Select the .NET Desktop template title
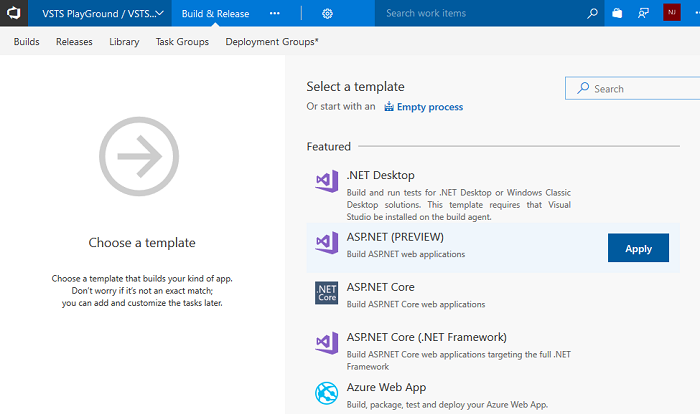The height and width of the screenshot is (414, 700). [380, 175]
